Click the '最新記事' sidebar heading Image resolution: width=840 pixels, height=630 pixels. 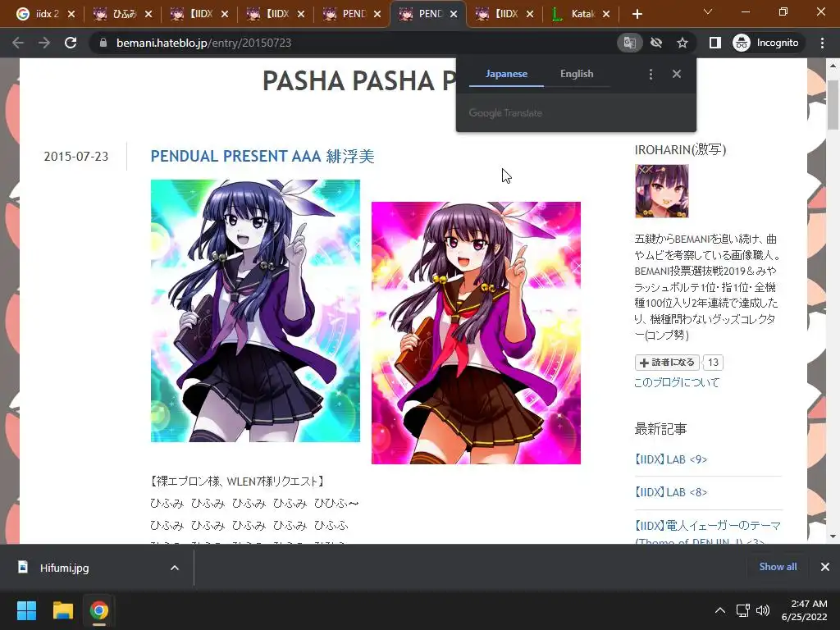(x=660, y=429)
